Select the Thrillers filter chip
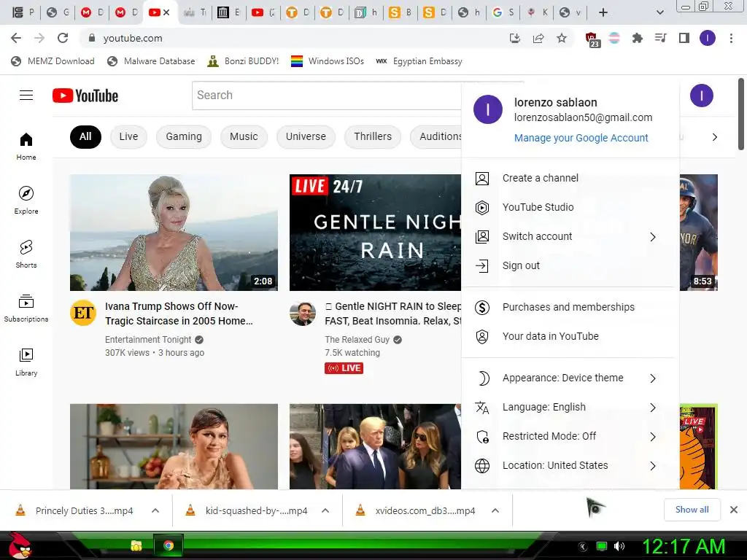747x560 pixels. 373,137
